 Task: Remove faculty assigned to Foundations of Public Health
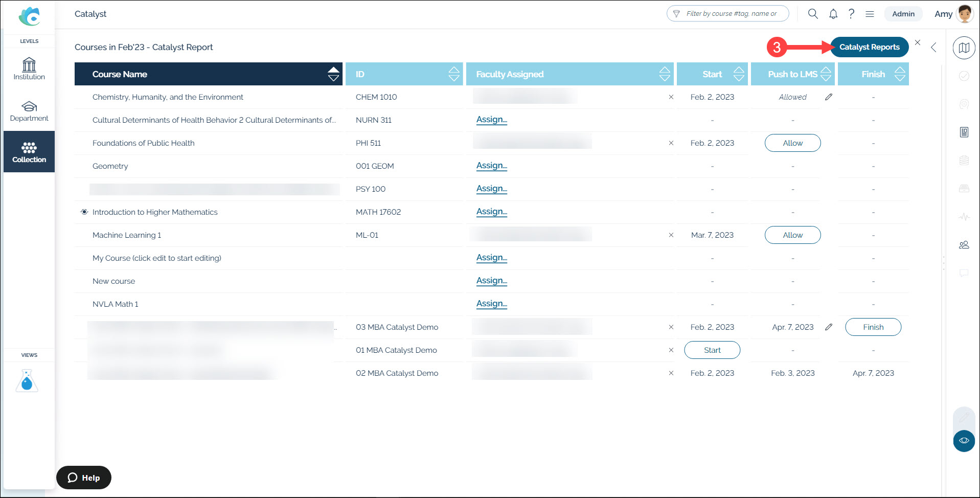[x=671, y=143]
